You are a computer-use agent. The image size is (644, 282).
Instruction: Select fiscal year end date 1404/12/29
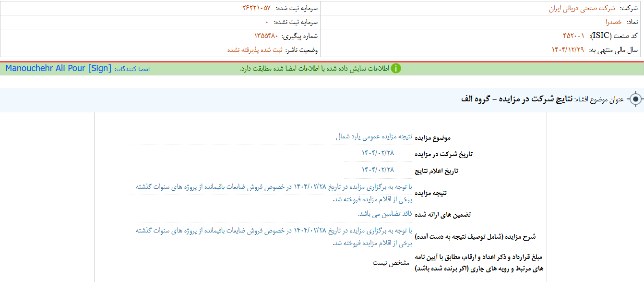pos(568,50)
